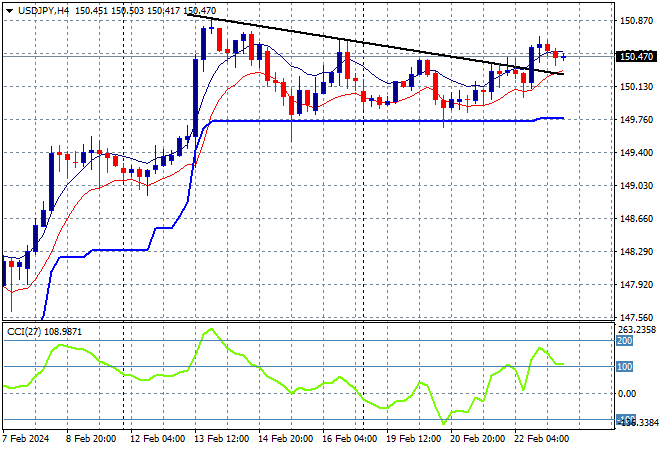
Task: Click the 147.920 price axis label
Action: click(x=636, y=285)
